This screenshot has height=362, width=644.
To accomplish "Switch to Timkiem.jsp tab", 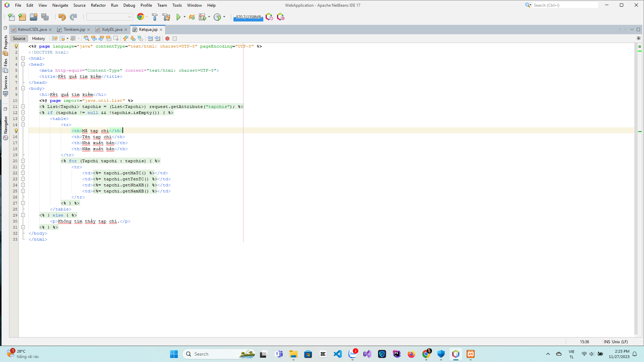I will pos(74,29).
